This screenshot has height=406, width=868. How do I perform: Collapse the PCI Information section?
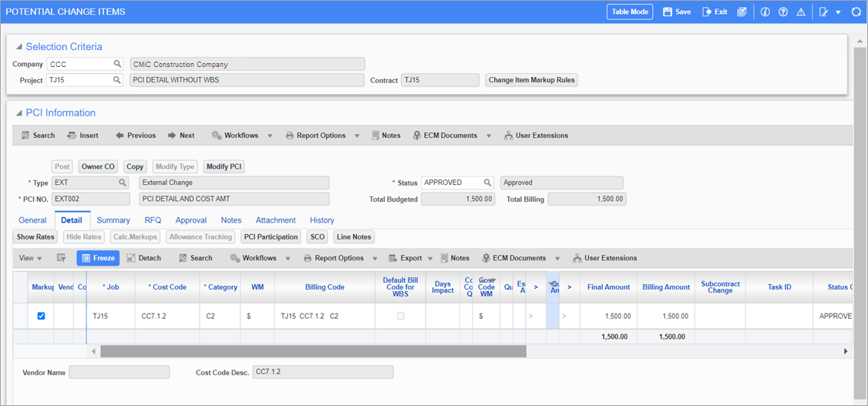tap(19, 112)
